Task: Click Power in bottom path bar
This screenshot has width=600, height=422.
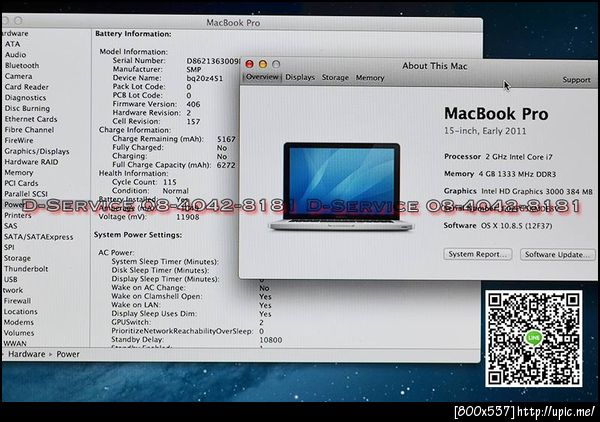Action: pos(68,354)
